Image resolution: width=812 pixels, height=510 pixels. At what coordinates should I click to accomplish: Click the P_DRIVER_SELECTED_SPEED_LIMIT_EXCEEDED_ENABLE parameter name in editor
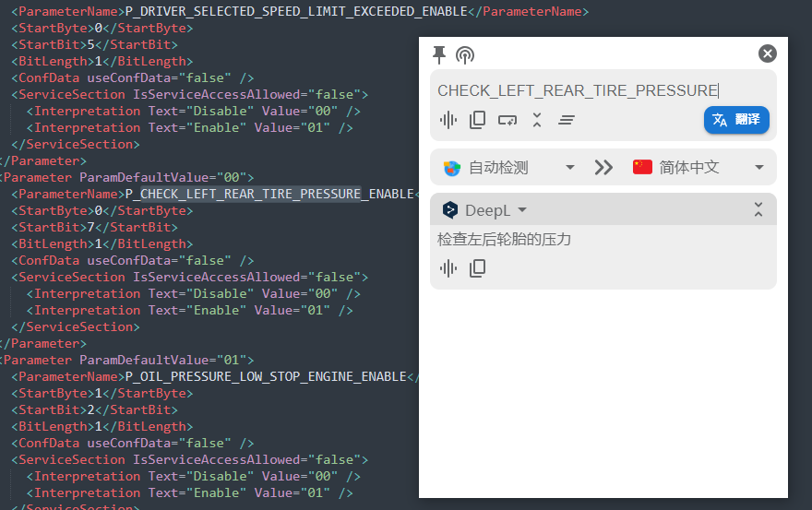(x=296, y=11)
